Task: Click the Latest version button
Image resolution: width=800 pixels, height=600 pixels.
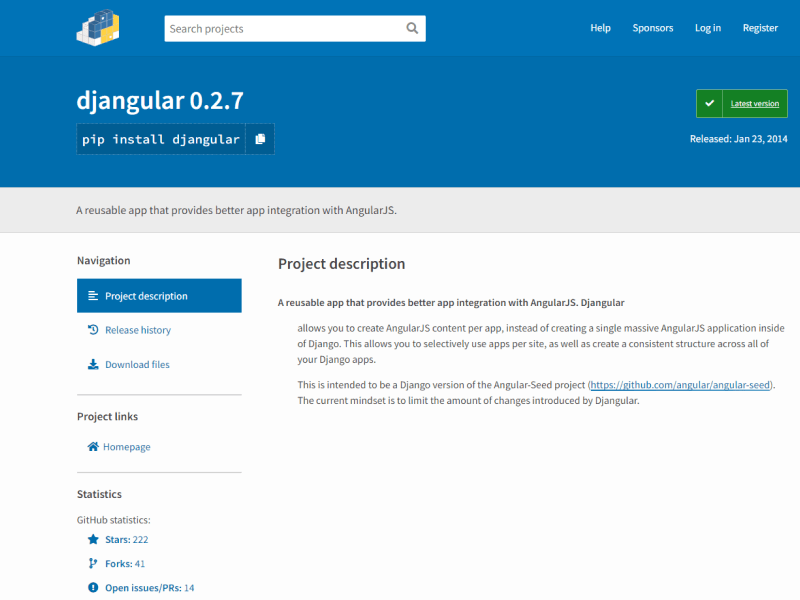Action: (x=742, y=104)
